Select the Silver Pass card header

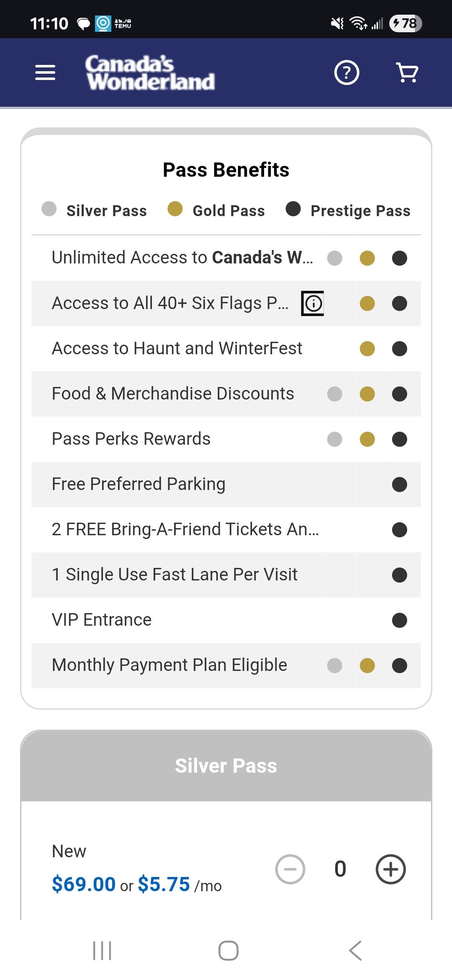pyautogui.click(x=226, y=766)
